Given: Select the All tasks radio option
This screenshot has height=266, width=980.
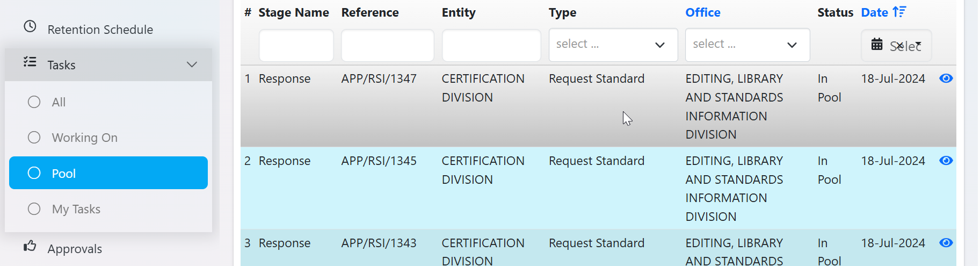Looking at the screenshot, I should click(34, 102).
